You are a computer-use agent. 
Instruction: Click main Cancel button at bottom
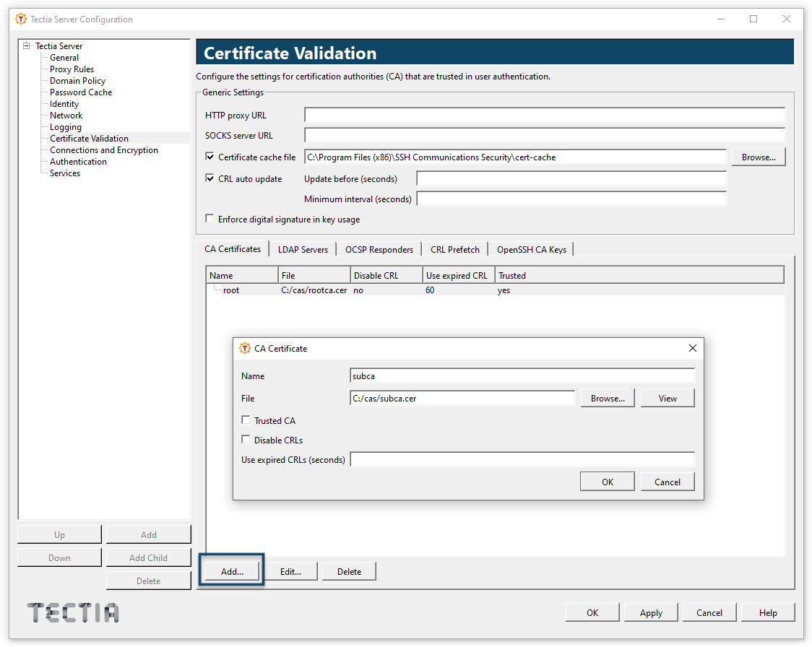point(709,612)
